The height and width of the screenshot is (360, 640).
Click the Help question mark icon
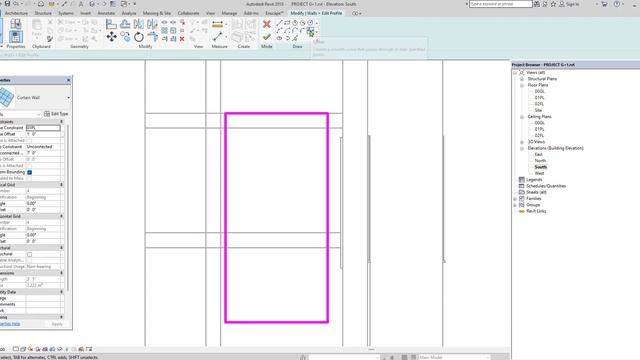click(617, 4)
